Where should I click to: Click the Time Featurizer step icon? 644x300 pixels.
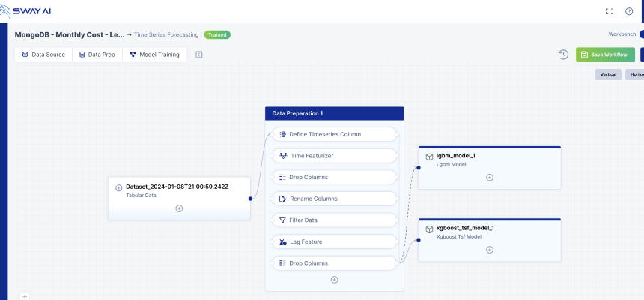[283, 156]
